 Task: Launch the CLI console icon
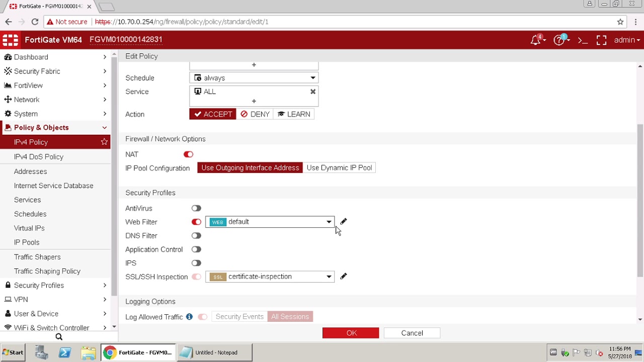click(583, 40)
